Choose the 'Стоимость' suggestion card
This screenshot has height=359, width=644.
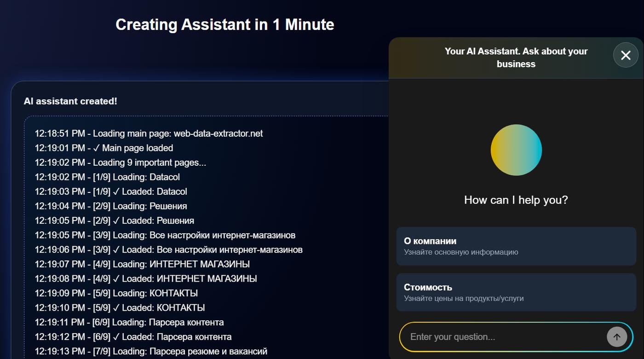(516, 292)
